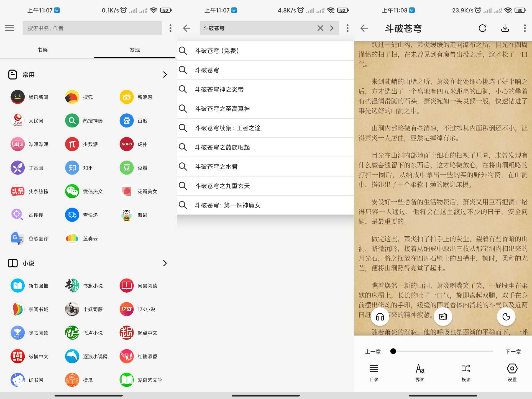This screenshot has height=399, width=532.
Task: Open overflow menu in the reader screen
Action: (525, 28)
